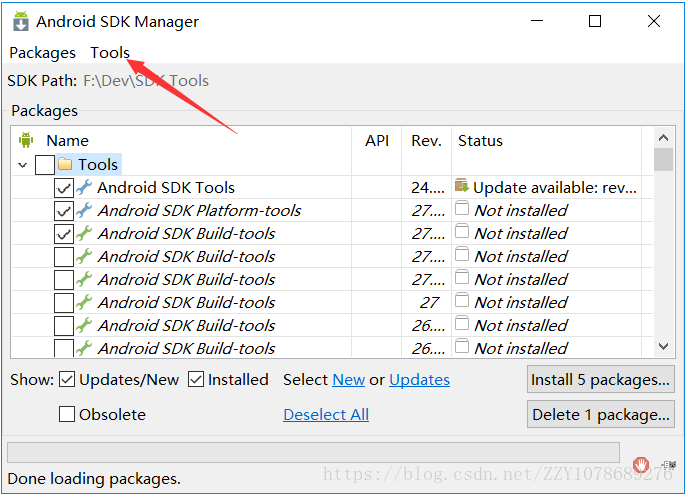Click the log window icon at bottom right
Screen dimensions: 688x498
[x=669, y=465]
